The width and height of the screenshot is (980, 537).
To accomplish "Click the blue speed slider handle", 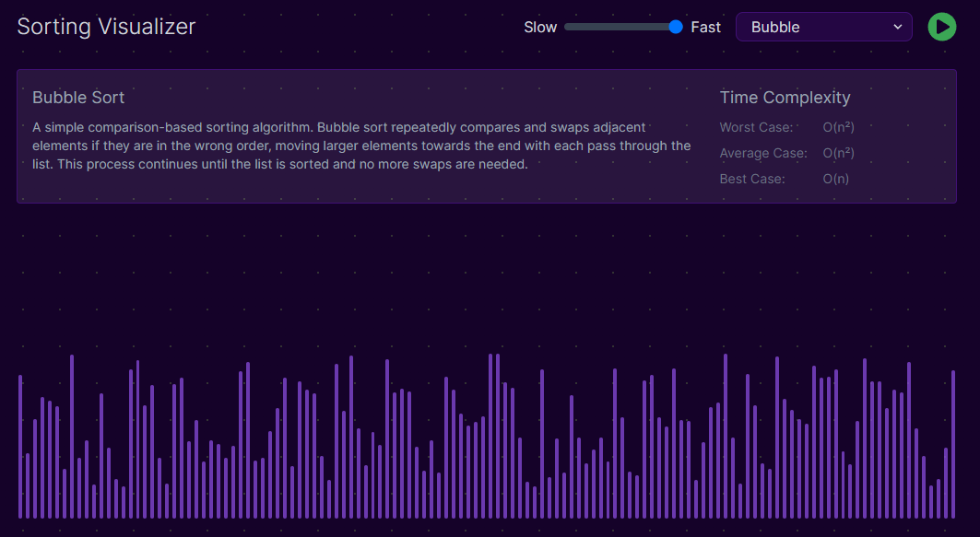I will tap(676, 27).
